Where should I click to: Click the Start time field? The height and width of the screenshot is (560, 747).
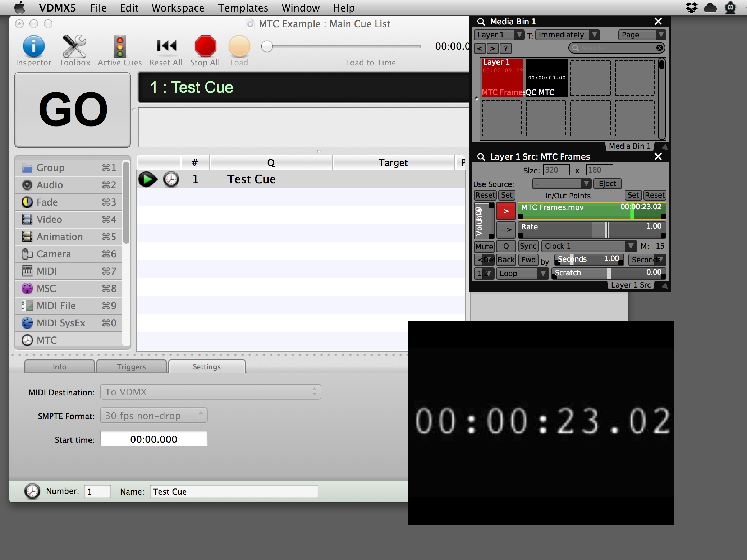[154, 439]
